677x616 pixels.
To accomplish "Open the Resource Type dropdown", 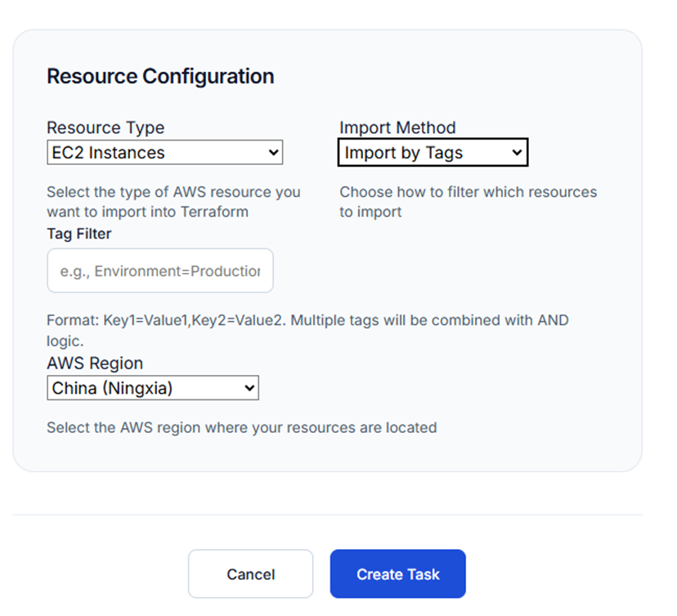I will tap(164, 153).
